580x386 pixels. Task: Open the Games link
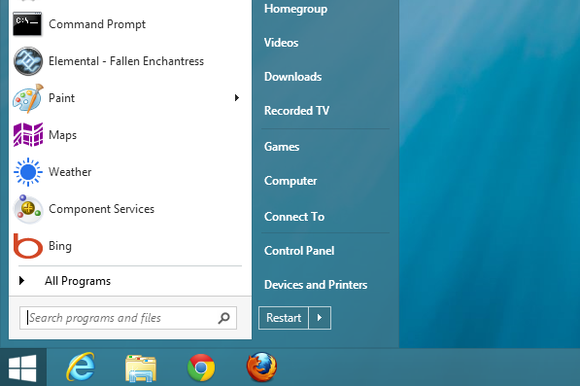click(281, 147)
